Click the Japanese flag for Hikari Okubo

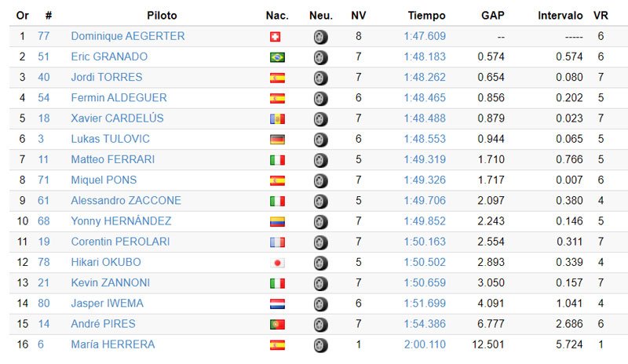[x=277, y=263]
